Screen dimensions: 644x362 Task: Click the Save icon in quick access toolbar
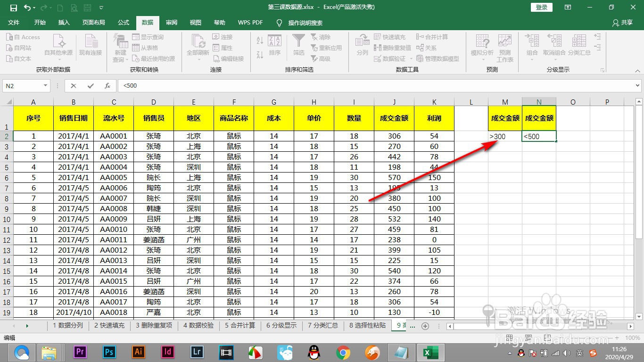pyautogui.click(x=13, y=8)
